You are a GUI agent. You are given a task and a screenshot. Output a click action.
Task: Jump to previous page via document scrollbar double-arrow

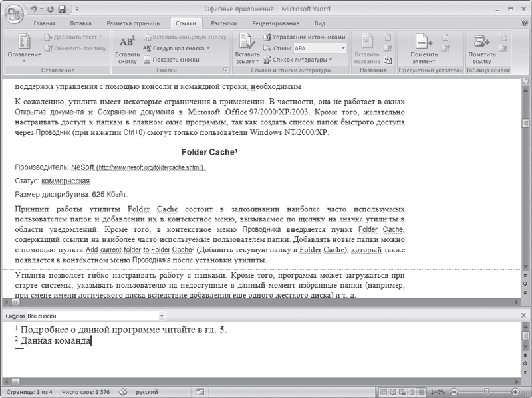click(525, 275)
